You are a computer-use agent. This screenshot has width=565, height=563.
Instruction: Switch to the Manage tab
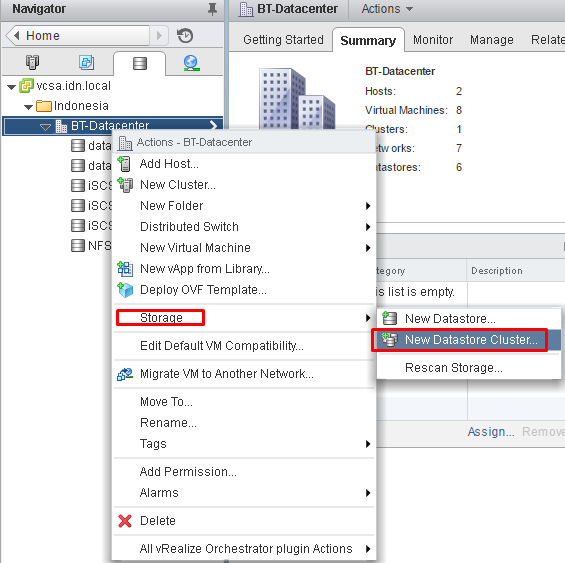tap(491, 40)
